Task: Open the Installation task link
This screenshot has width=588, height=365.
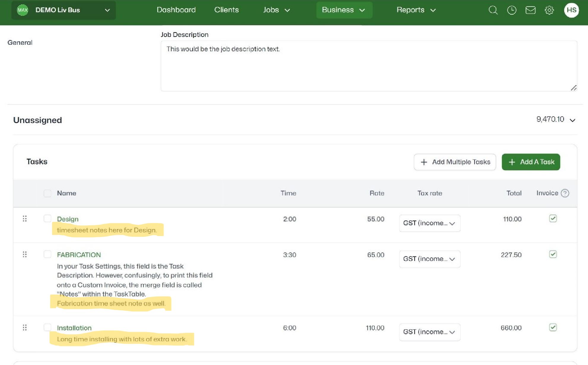Action: click(74, 328)
